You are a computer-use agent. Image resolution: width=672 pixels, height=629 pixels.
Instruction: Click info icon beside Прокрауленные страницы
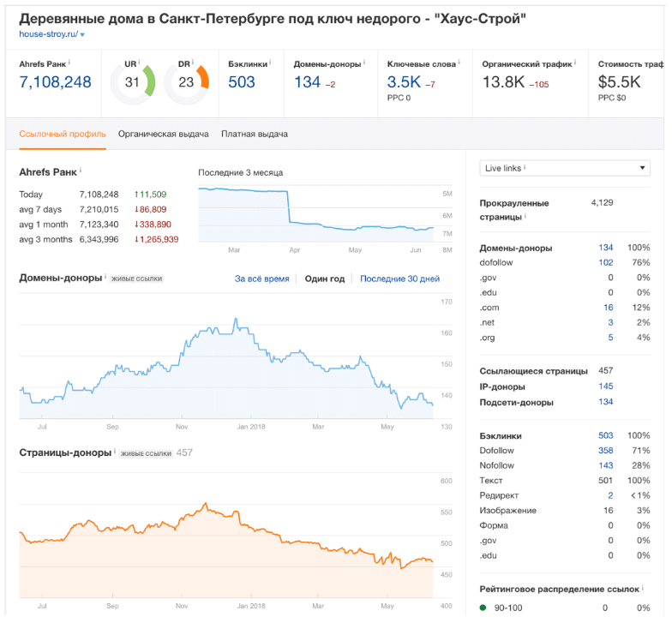[x=525, y=216]
